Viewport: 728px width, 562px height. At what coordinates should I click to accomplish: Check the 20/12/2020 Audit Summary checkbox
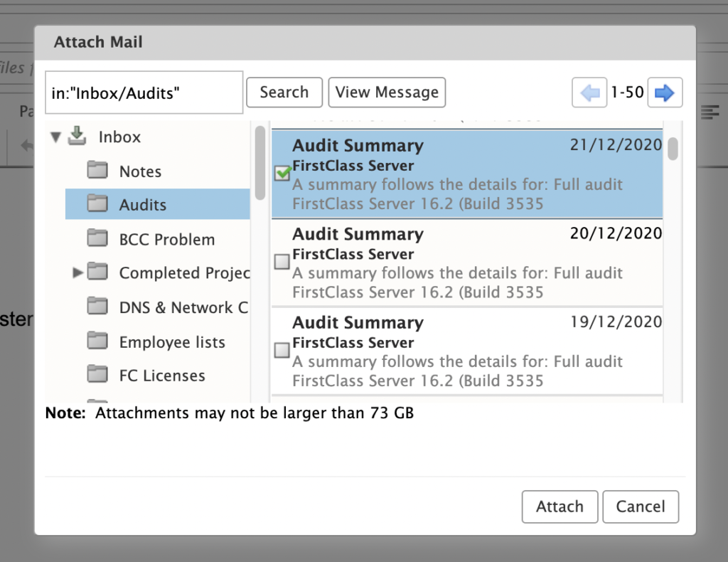click(x=282, y=262)
